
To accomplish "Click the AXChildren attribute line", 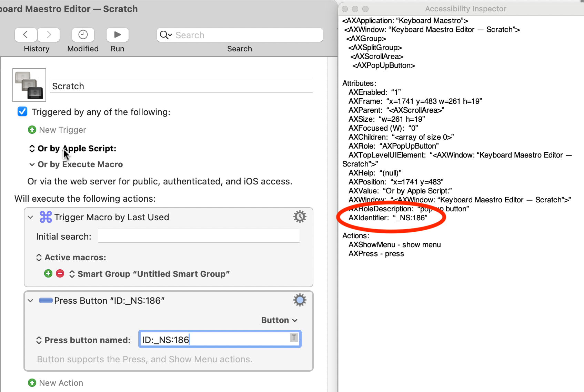I will pos(401,137).
